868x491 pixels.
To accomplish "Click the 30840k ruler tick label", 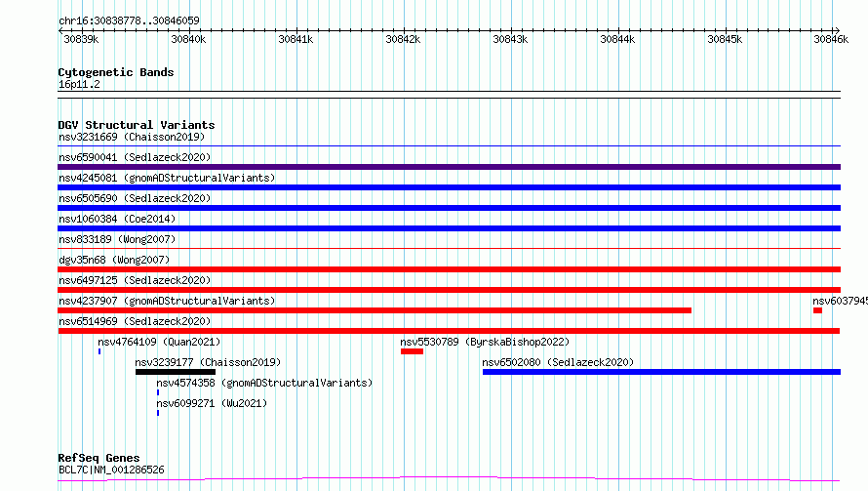I will click(x=188, y=39).
